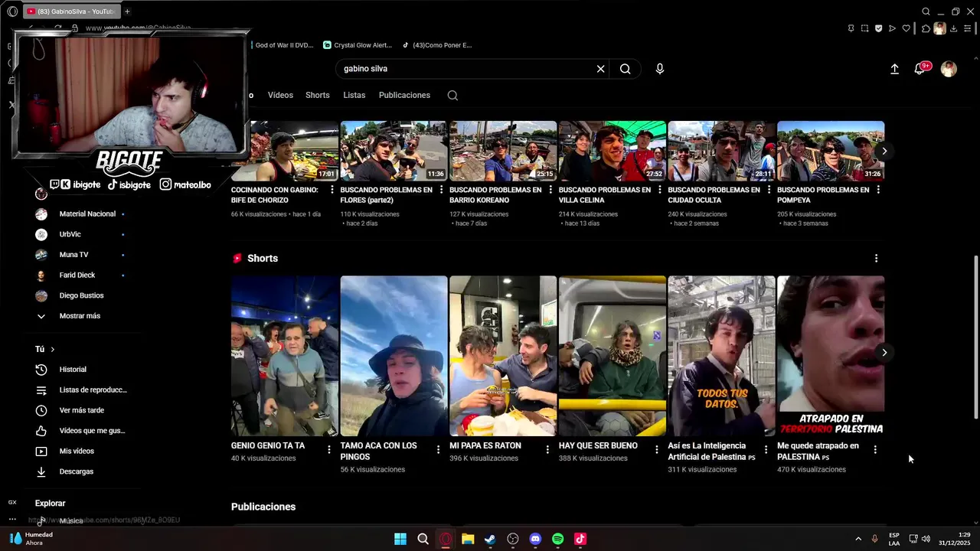Viewport: 980px width, 551px height.
Task: Open options for MI PAPA ES RATON short
Action: point(547,450)
